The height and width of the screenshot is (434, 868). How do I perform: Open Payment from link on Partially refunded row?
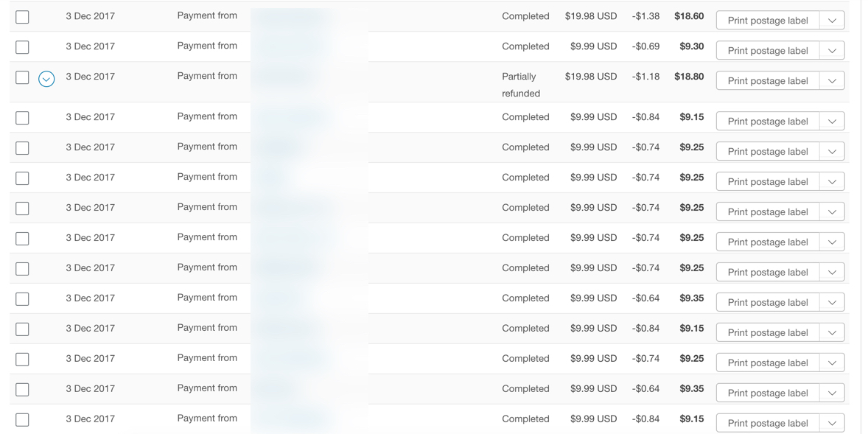(207, 76)
